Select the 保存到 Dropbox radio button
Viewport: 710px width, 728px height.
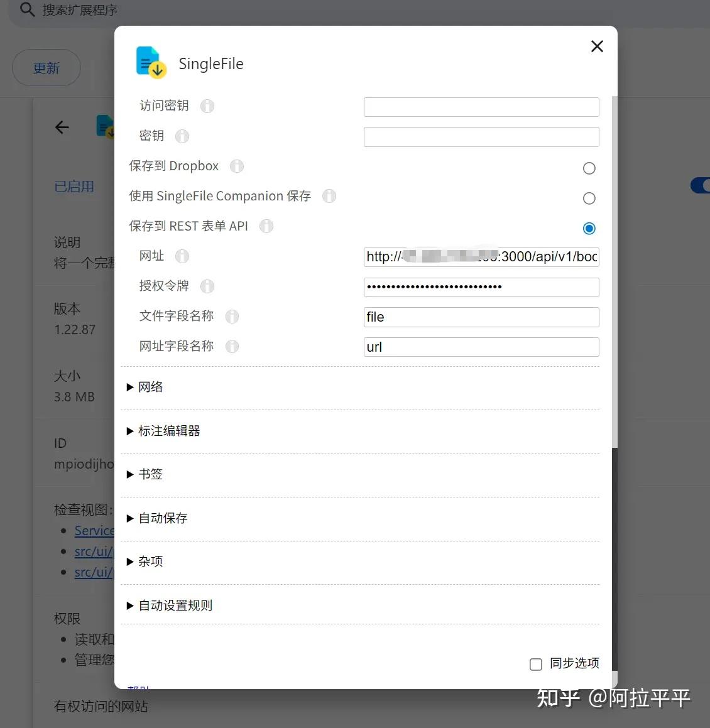click(x=589, y=168)
